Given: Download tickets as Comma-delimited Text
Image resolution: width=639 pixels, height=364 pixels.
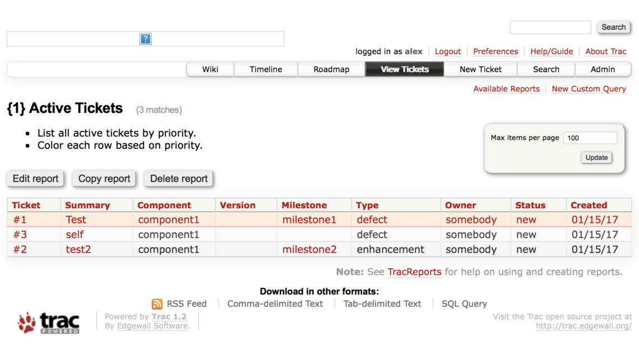Looking at the screenshot, I should coord(275,304).
